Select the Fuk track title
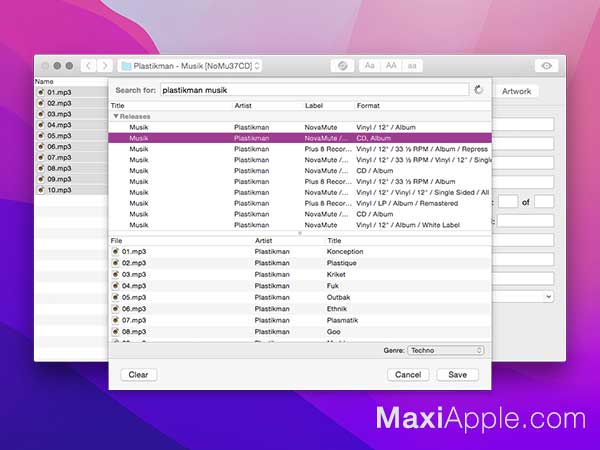Image resolution: width=600 pixels, height=450 pixels. tap(333, 286)
